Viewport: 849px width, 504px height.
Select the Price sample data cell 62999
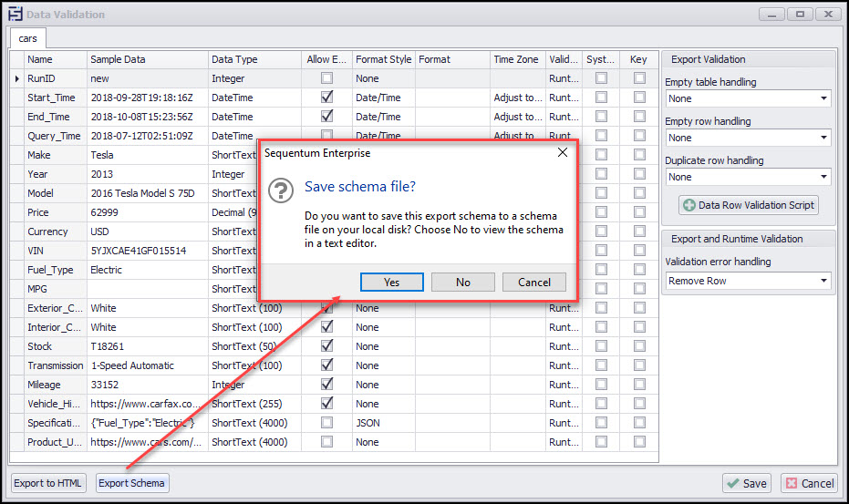pyautogui.click(x=146, y=212)
